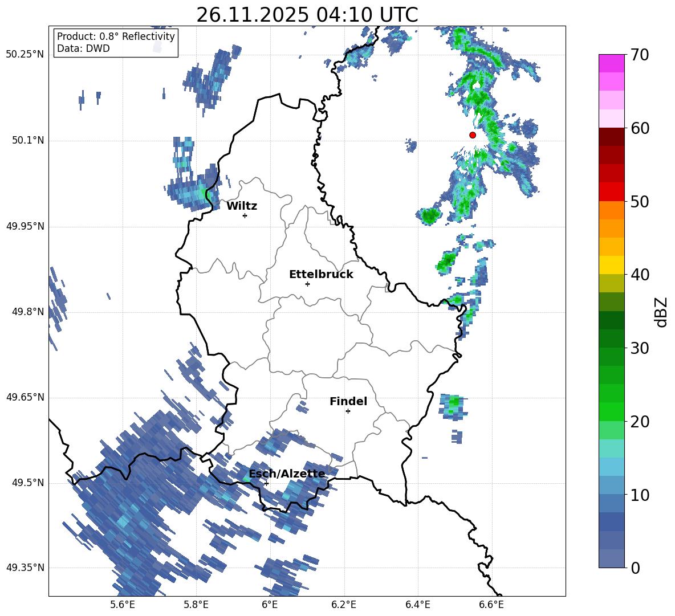Click the 49.8°N latitude label
Screen dimensions: 675x616
click(x=28, y=312)
